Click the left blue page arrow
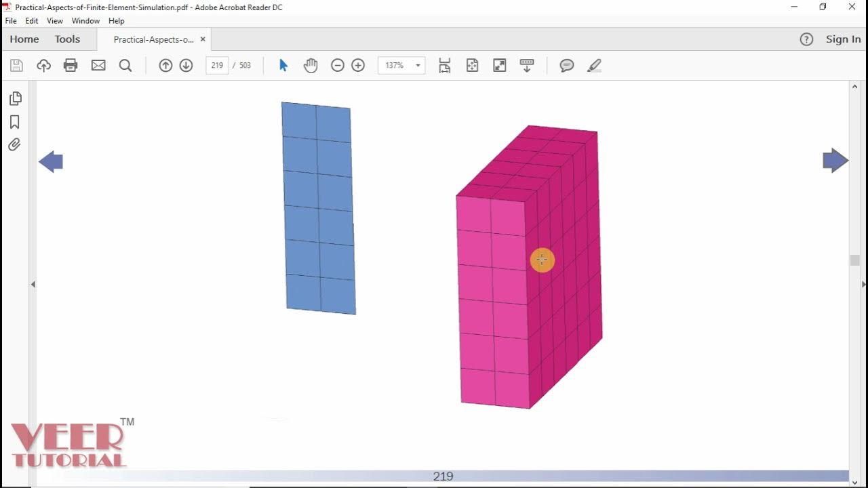868x488 pixels. (51, 162)
